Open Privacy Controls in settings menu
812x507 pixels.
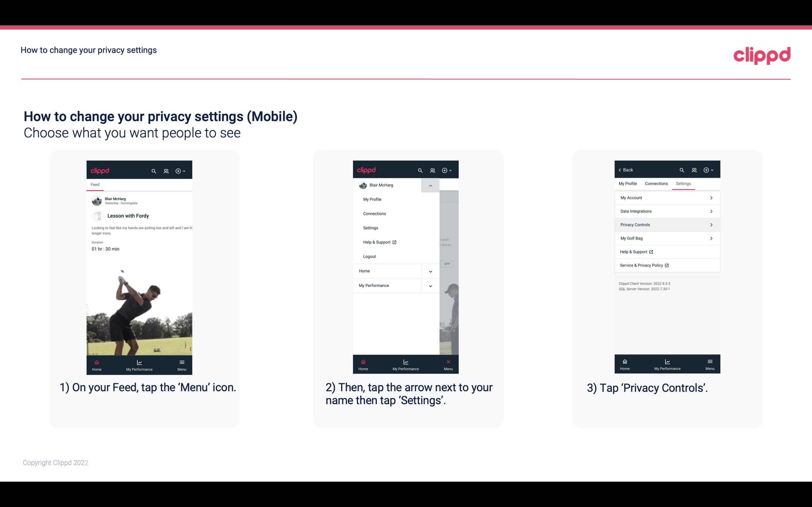[667, 224]
